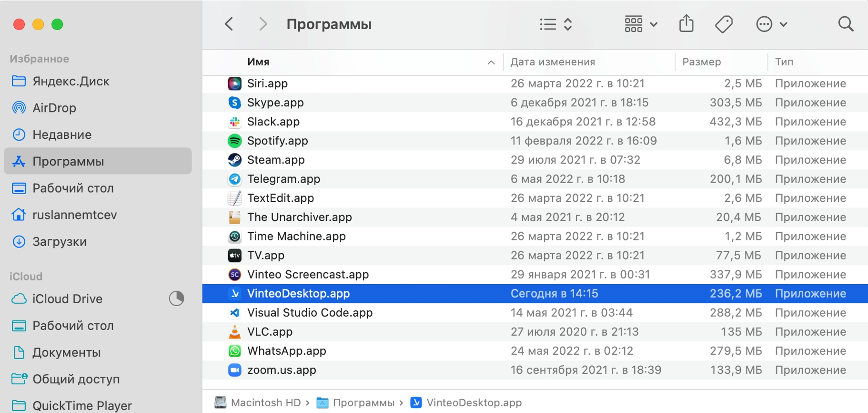Select the Time Machine.app icon
Image resolution: width=868 pixels, height=413 pixels.
tap(235, 236)
